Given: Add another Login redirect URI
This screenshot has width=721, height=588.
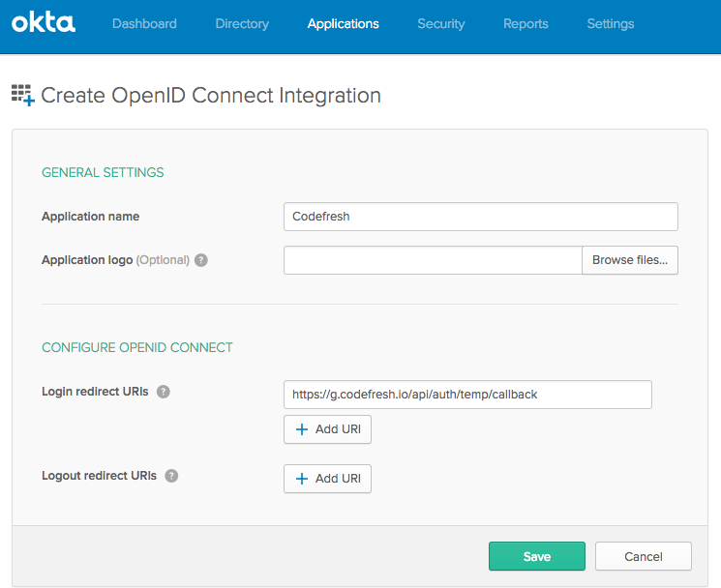Looking at the screenshot, I should (327, 429).
